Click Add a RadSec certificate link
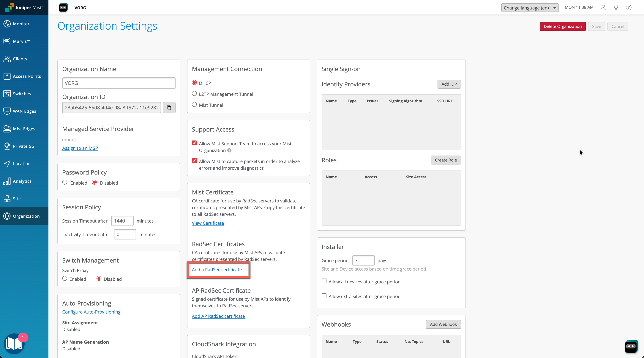Screen dimensions: 644x358 [x=217, y=270]
